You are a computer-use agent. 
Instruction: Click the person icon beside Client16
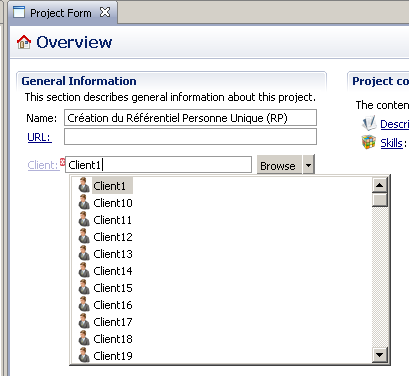coord(84,304)
